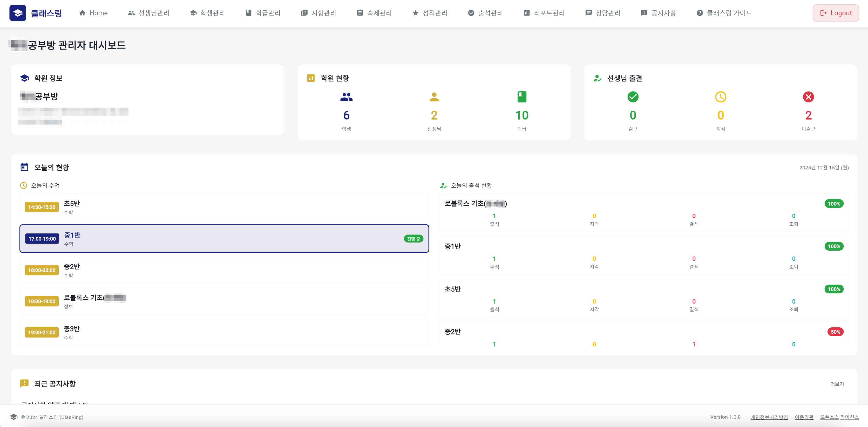The height and width of the screenshot is (427, 868).
Task: Click the green class book icon
Action: tap(522, 97)
